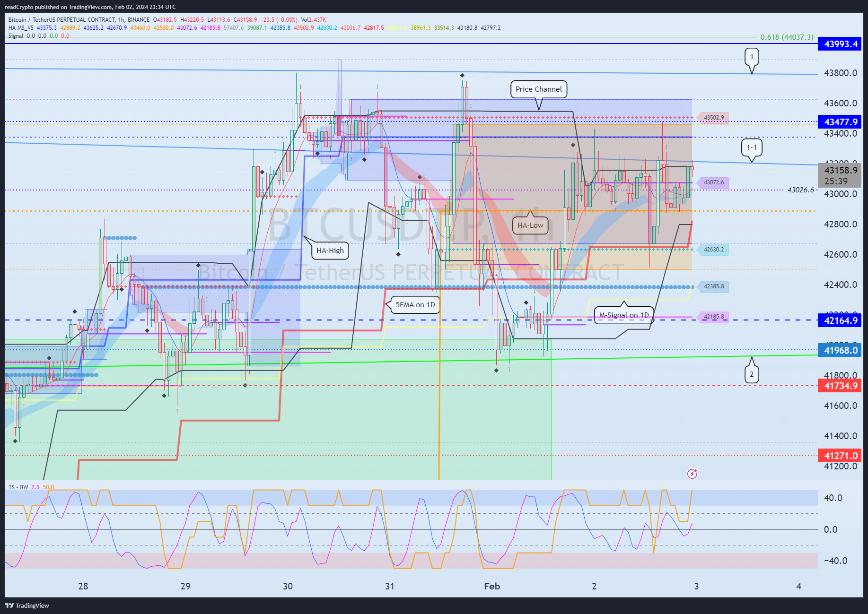
Task: Click the red 41271.0 price label
Action: coord(840,456)
